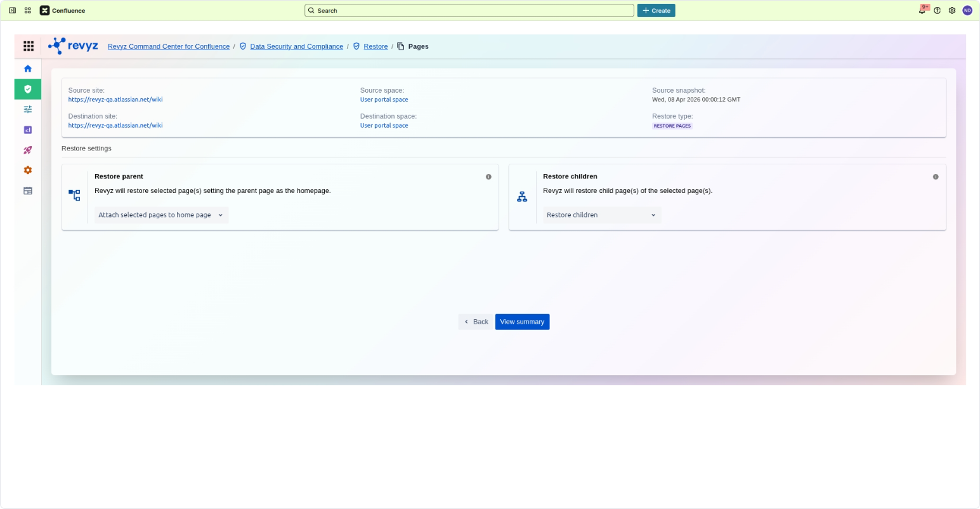
Task: Toggle the Confluence sidebar panel icon
Action: tap(12, 11)
